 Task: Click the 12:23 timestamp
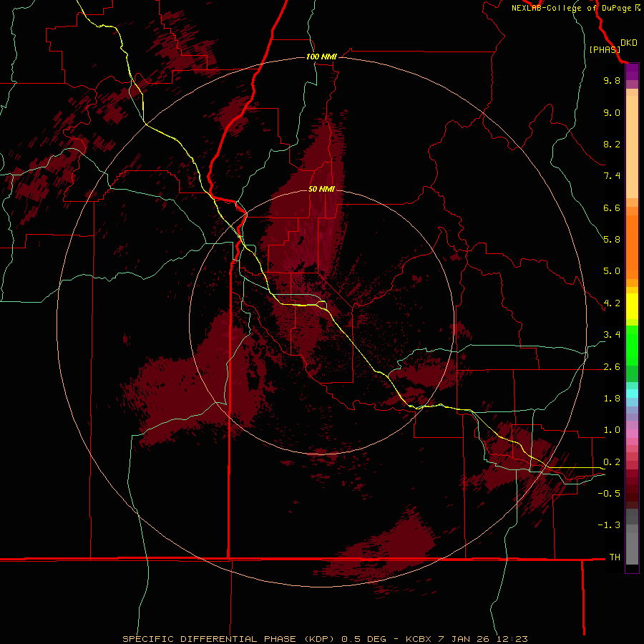coord(512,639)
